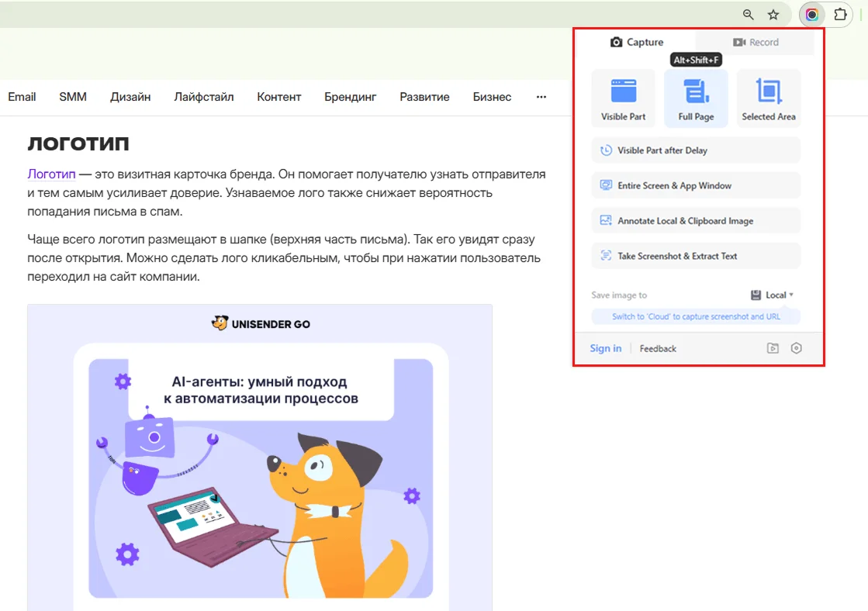Click the screenshot extension icon in toolbar
This screenshot has height=611, width=868.
click(811, 15)
